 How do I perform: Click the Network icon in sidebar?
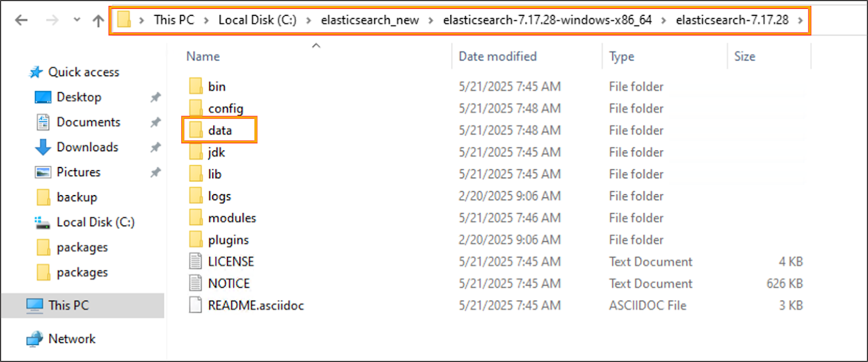point(35,339)
